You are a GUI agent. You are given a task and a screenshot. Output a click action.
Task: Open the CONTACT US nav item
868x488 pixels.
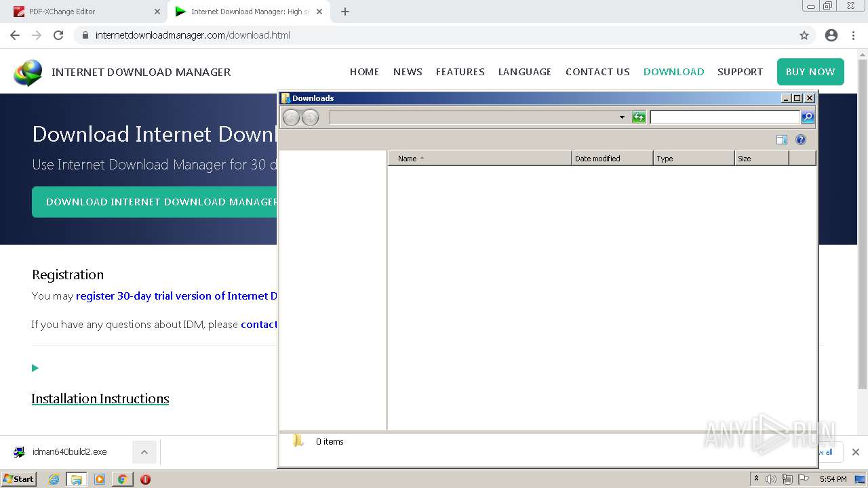tap(597, 72)
